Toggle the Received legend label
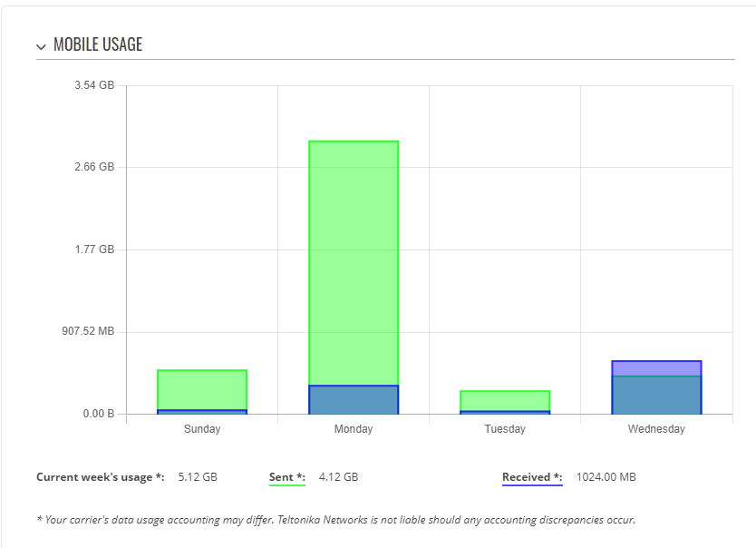 532,476
